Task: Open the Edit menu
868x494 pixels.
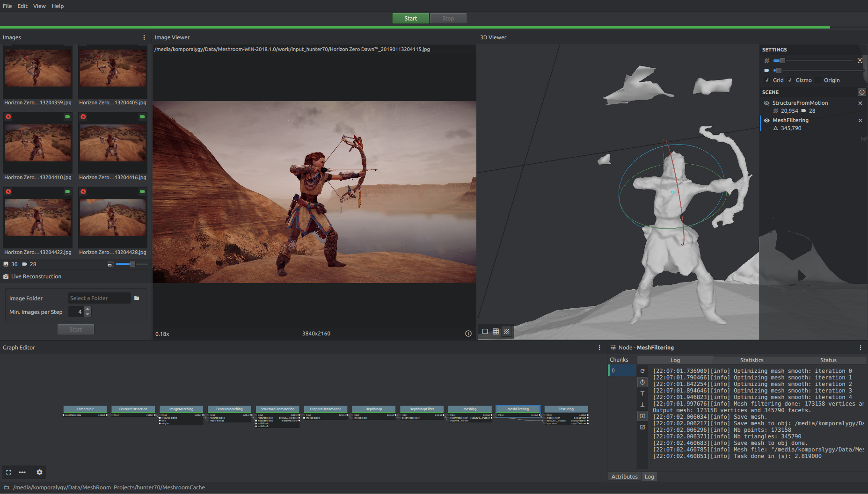Action: [22, 6]
